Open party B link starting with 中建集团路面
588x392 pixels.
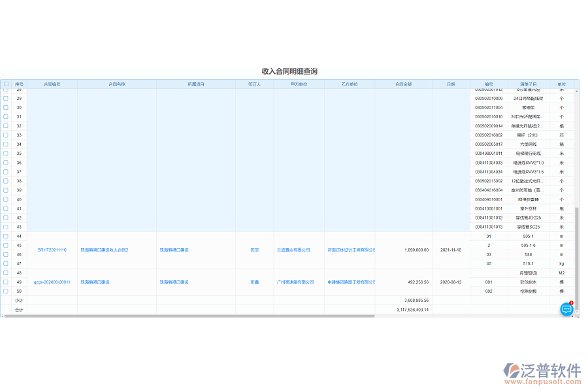pyautogui.click(x=351, y=282)
